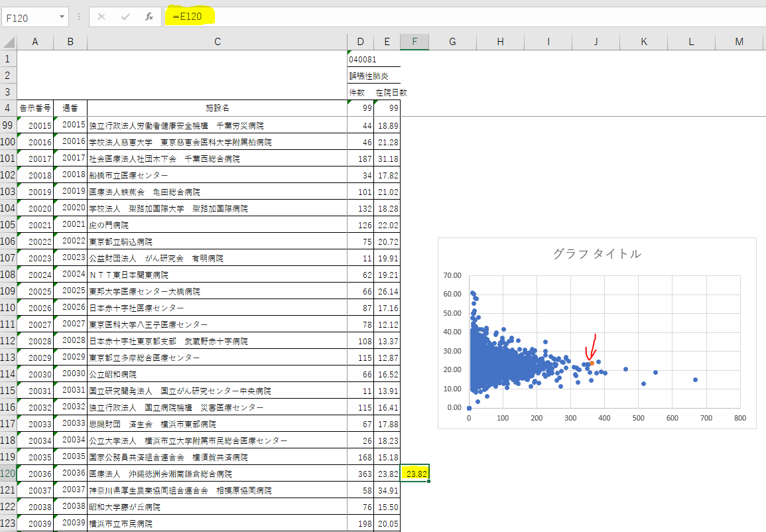Click the stay-days cell showing 31.18

pyautogui.click(x=387, y=159)
